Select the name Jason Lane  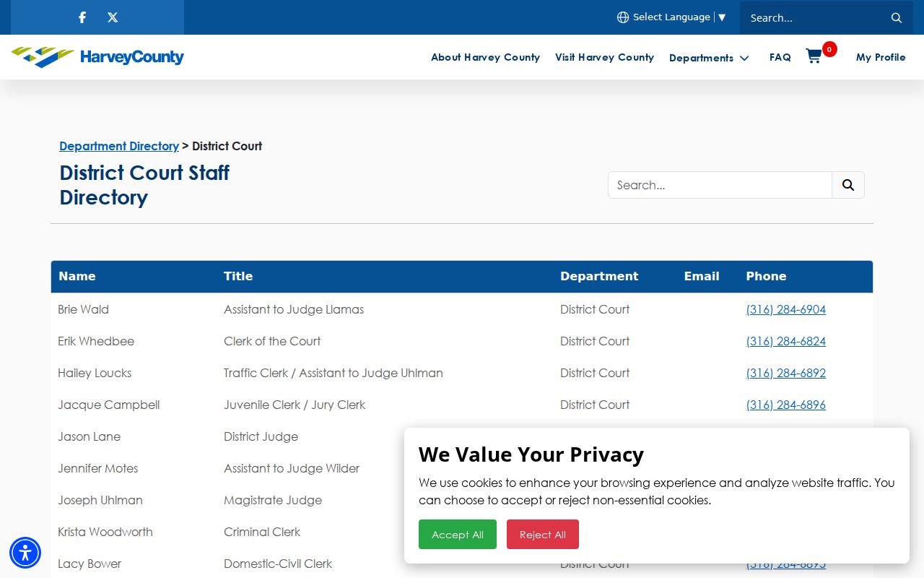(90, 436)
